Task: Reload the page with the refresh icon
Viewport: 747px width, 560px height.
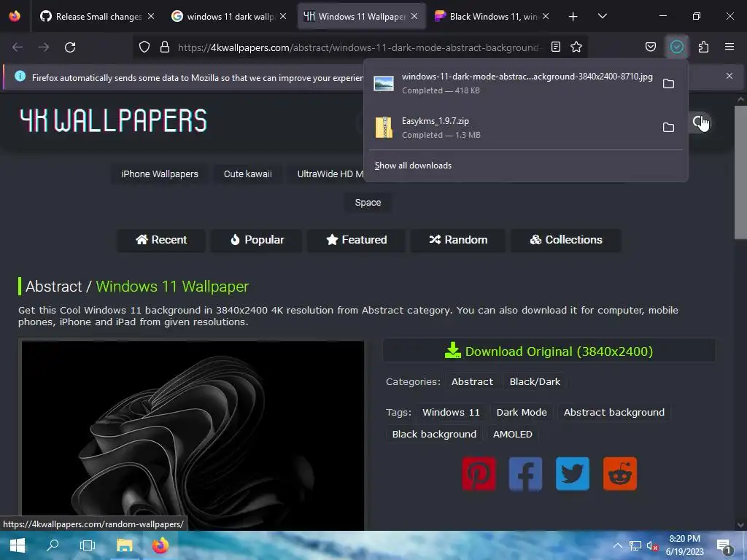Action: coord(70,47)
